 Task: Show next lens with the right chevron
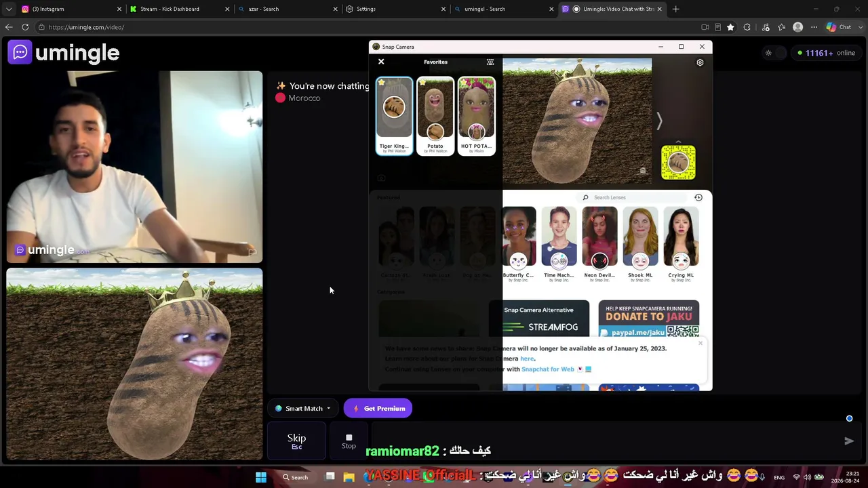(x=658, y=121)
